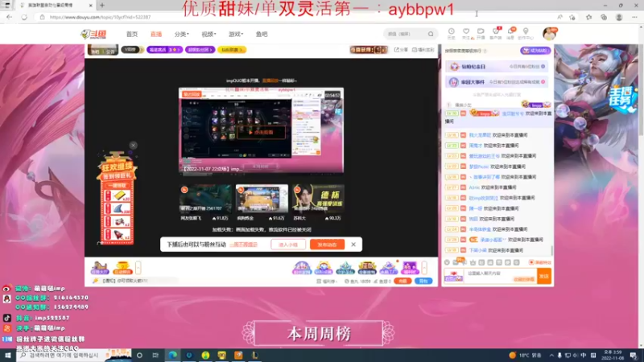
Task: Click the one-week no-reminder link
Action: pyautogui.click(x=244, y=245)
